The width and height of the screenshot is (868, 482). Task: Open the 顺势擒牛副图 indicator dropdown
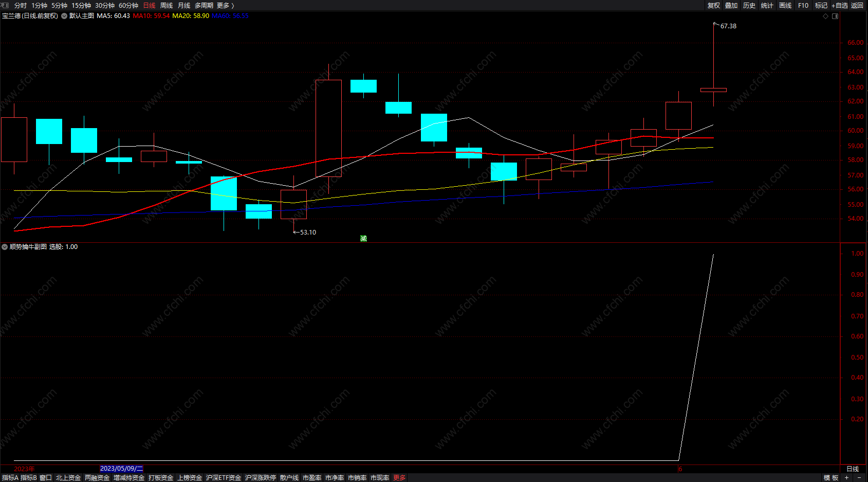[5, 247]
